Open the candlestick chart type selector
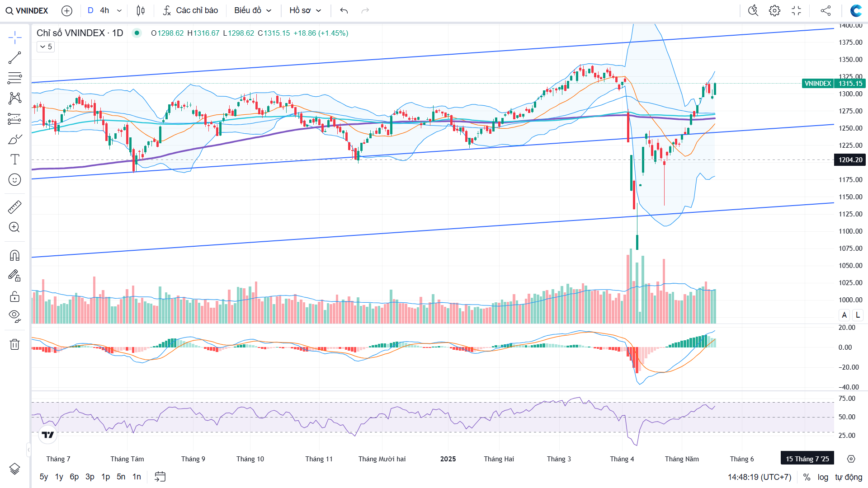Viewport: 868px width, 488px height. click(141, 10)
